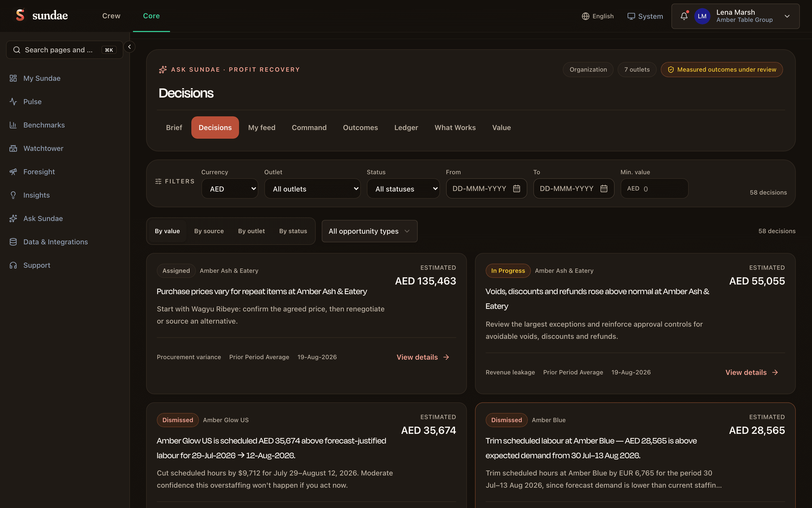Click the From date input field
The image size is (812, 508).
(486, 188)
